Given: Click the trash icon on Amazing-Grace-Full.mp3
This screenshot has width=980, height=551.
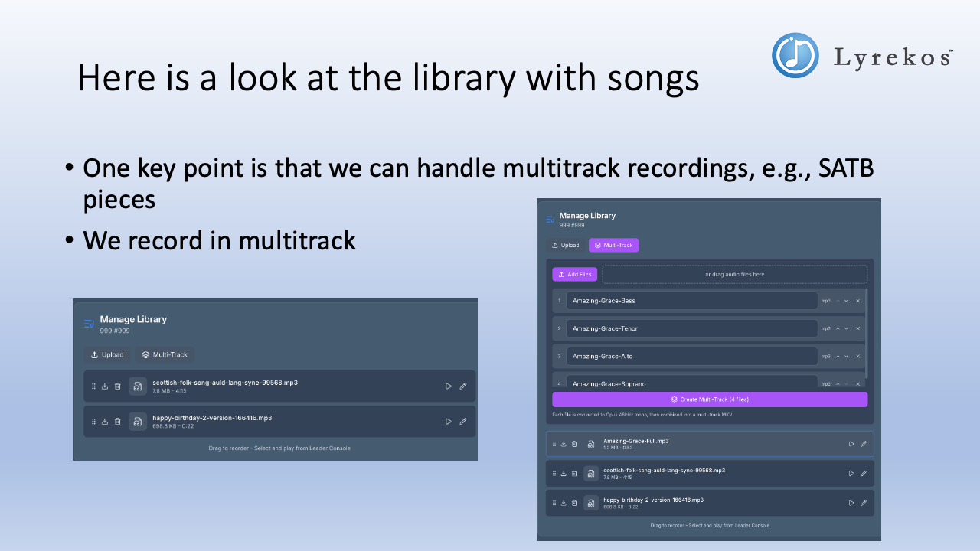Looking at the screenshot, I should pyautogui.click(x=574, y=444).
